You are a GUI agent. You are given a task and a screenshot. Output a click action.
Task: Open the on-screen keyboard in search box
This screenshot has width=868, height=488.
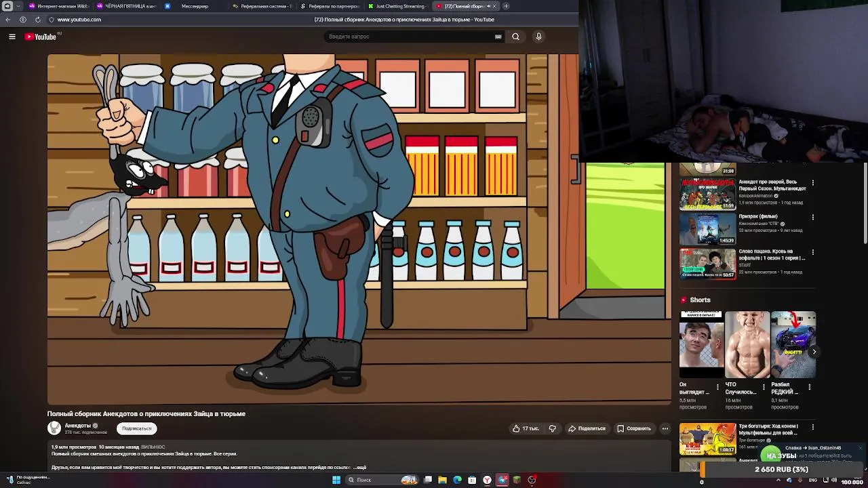(x=498, y=37)
